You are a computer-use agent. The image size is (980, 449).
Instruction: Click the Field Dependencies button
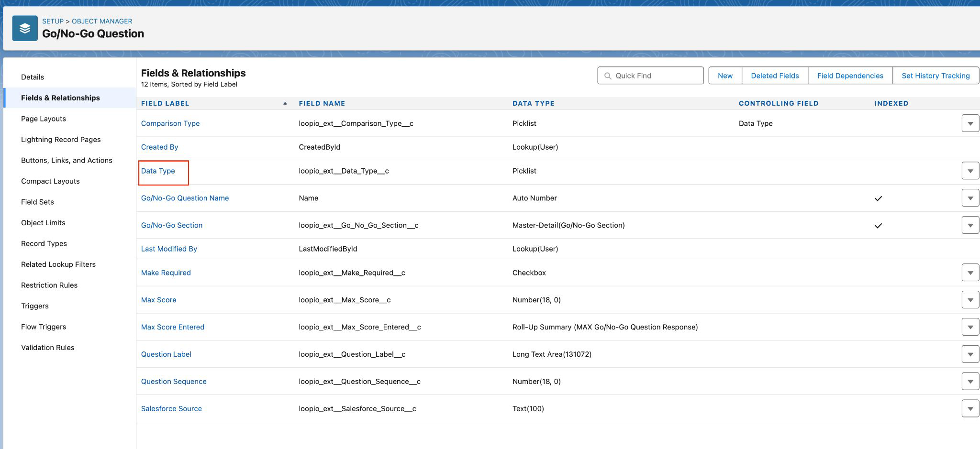(850, 76)
